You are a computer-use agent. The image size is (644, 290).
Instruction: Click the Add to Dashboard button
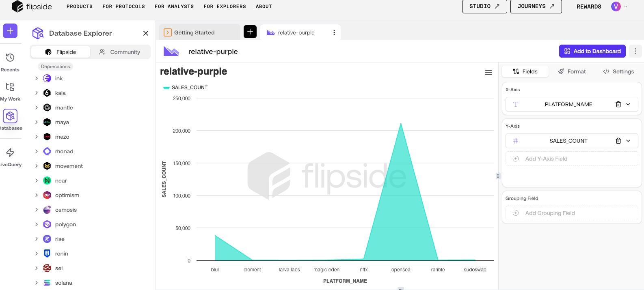click(x=592, y=51)
